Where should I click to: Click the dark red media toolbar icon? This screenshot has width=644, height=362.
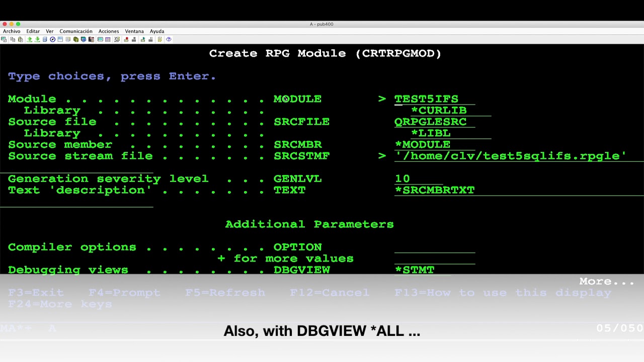pyautogui.click(x=91, y=39)
